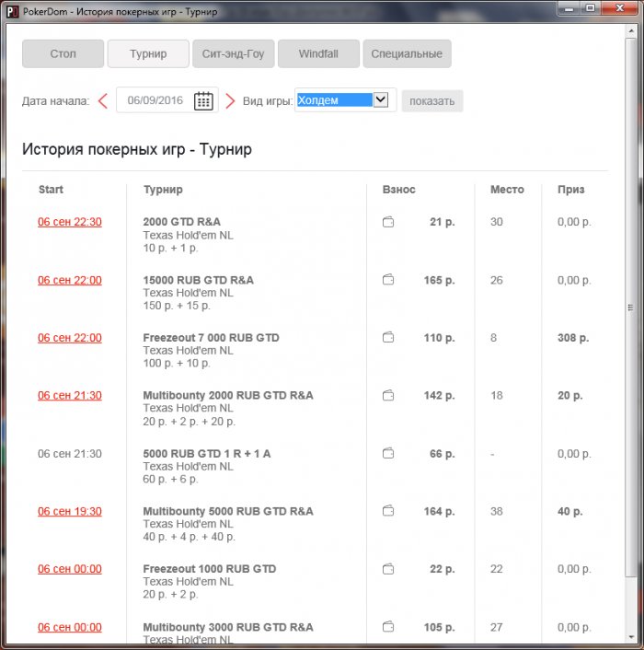Click wallet icon in Freezeout 7 000 RUB row

(388, 338)
